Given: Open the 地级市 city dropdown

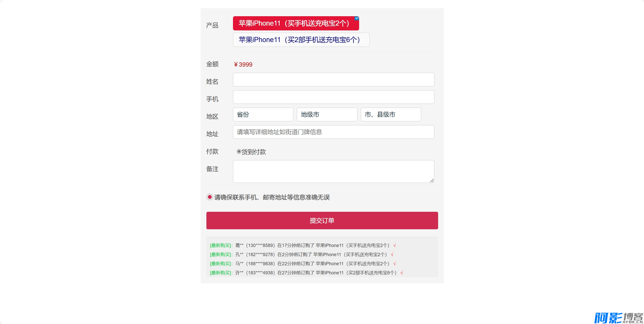Looking at the screenshot, I should 327,115.
